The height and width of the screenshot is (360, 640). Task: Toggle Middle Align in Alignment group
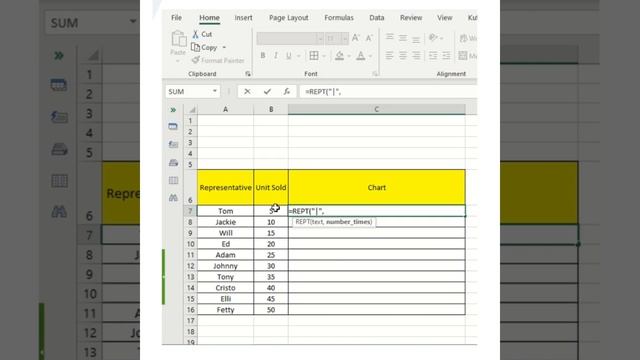[403, 38]
